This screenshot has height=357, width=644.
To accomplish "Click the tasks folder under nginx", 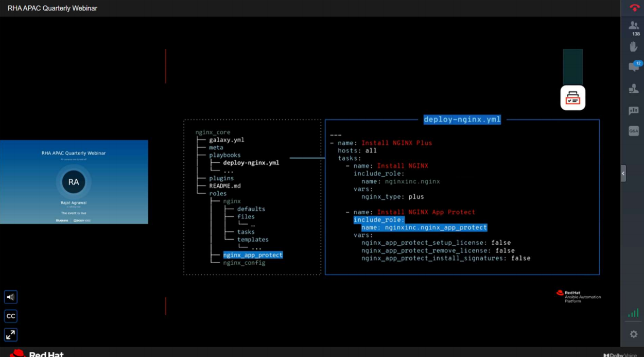I will 246,232.
